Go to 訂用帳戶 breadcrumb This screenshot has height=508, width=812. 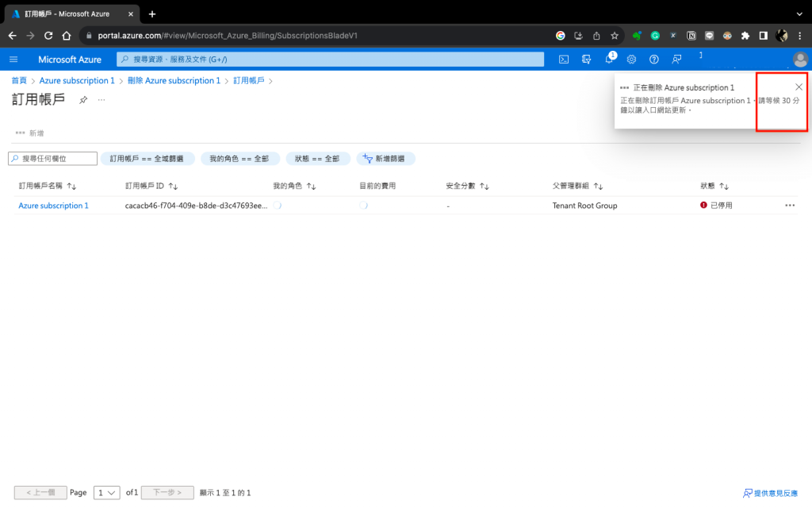[248, 80]
